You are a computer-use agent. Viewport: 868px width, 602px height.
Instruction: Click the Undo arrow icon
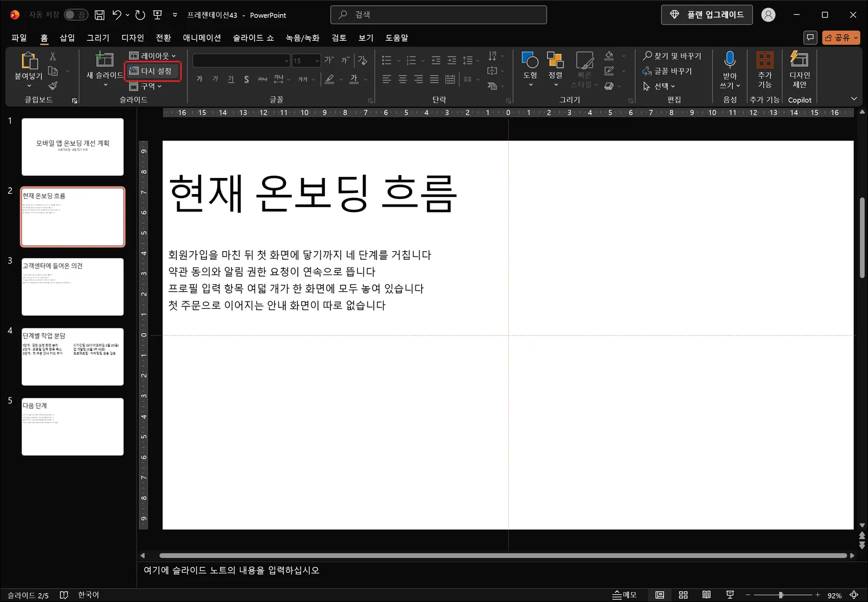pos(117,15)
